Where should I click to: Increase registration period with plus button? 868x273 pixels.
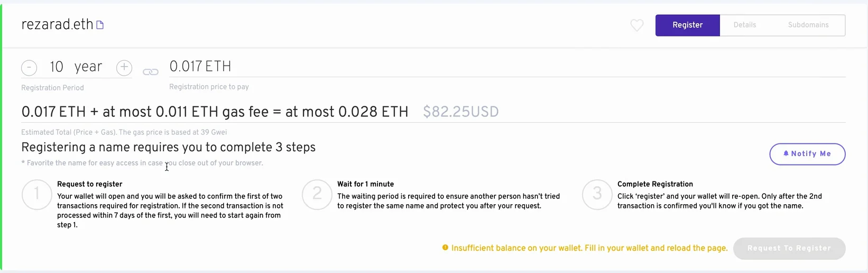coord(124,68)
